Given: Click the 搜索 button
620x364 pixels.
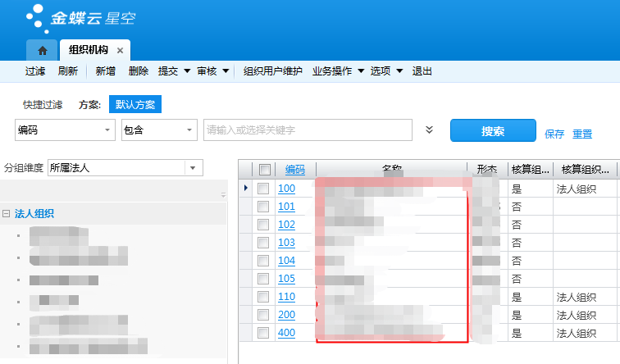Looking at the screenshot, I should click(x=492, y=131).
